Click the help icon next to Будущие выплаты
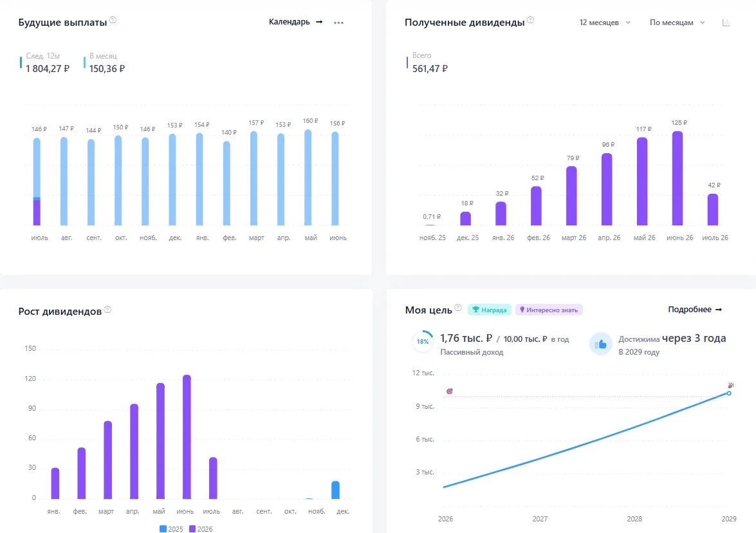Screen dimensions: 756x533 (113, 20)
